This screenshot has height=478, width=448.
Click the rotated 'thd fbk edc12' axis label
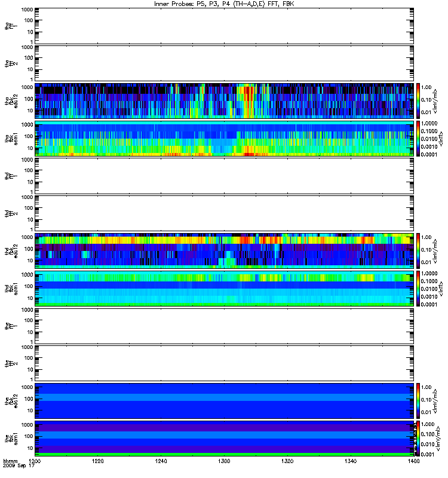[x=11, y=251]
